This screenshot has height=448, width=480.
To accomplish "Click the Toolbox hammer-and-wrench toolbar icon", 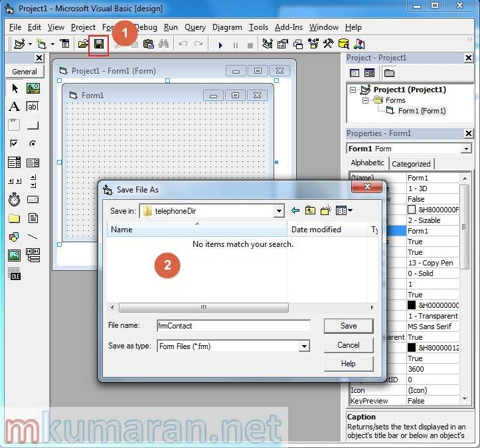I will 328,44.
